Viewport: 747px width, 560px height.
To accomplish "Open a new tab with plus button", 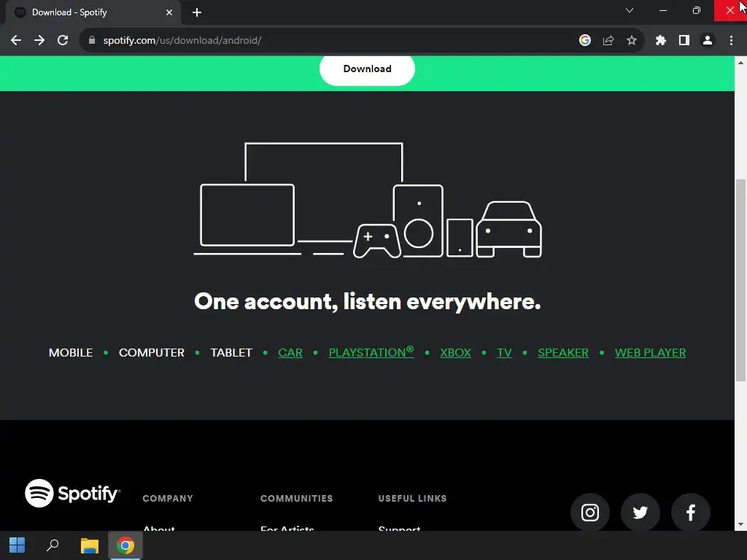I will 197,12.
